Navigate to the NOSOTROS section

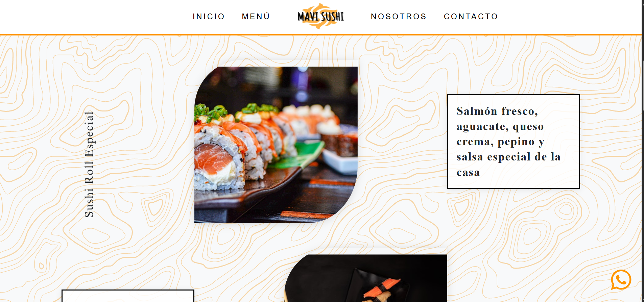399,17
